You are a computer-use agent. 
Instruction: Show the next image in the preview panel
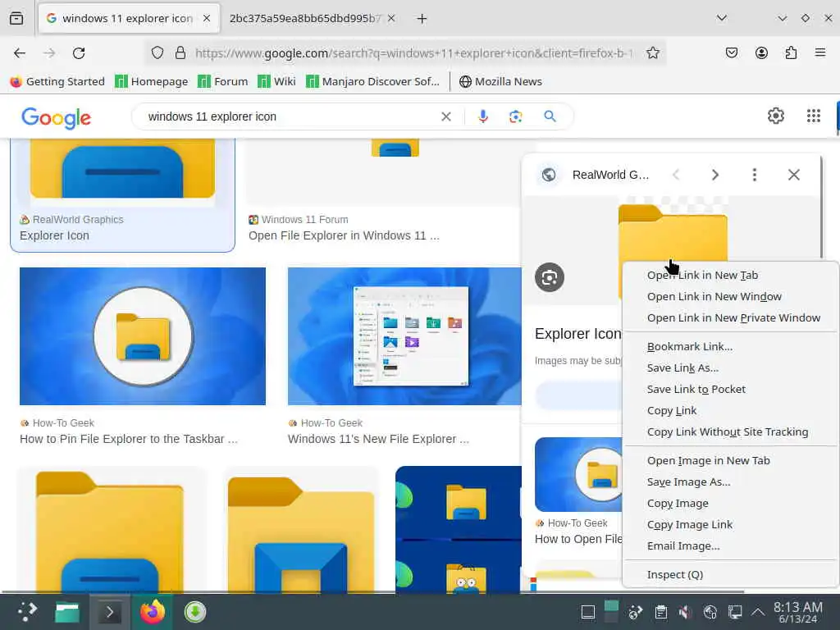click(714, 175)
